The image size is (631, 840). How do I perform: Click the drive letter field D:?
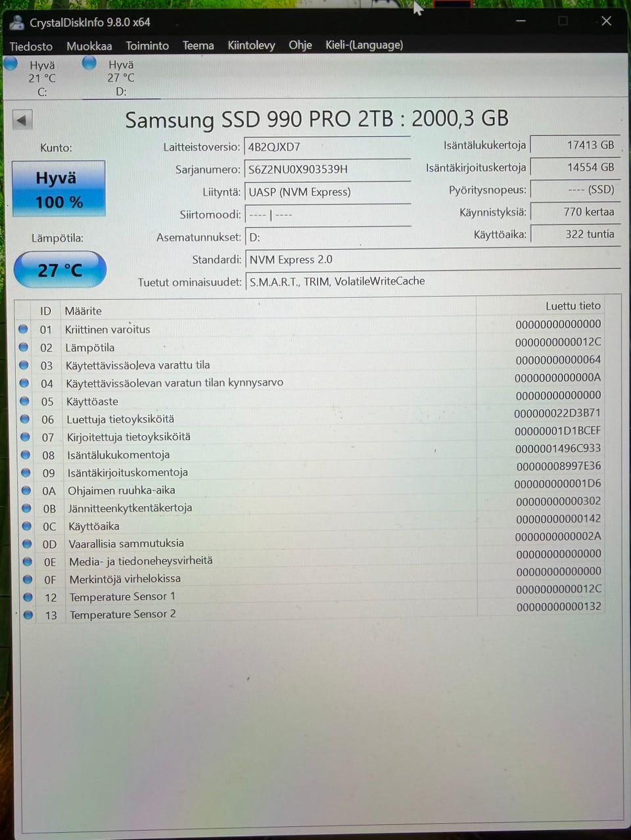click(x=327, y=237)
